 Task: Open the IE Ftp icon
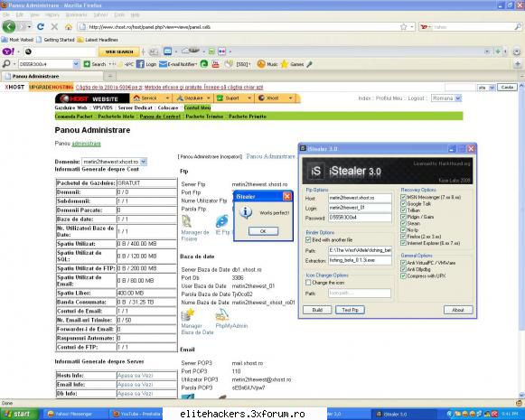pos(222,221)
